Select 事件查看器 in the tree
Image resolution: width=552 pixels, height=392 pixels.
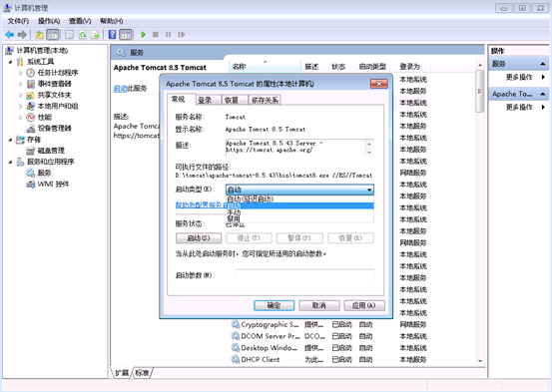(54, 84)
